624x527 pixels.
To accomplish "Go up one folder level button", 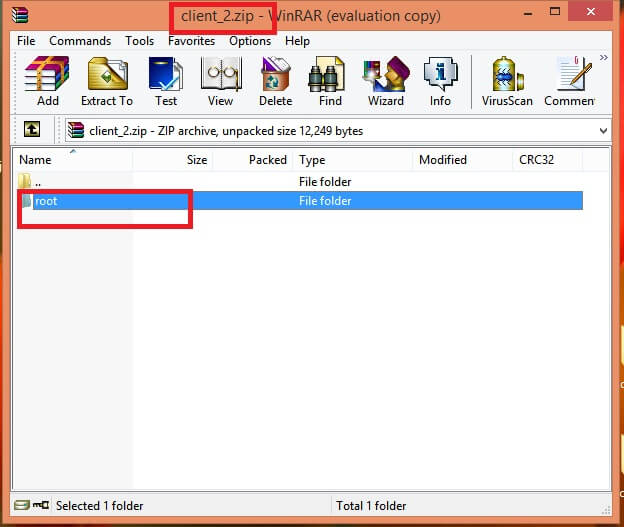I will point(32,130).
